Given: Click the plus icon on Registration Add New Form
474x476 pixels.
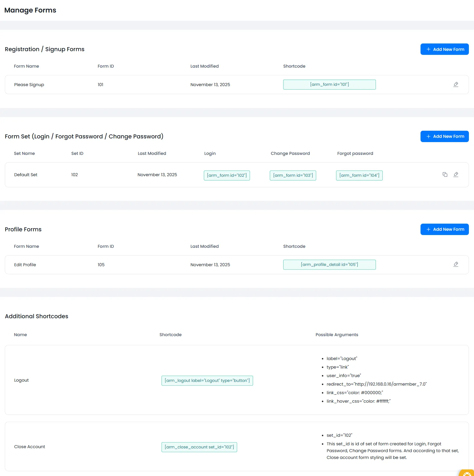Looking at the screenshot, I should click(429, 49).
